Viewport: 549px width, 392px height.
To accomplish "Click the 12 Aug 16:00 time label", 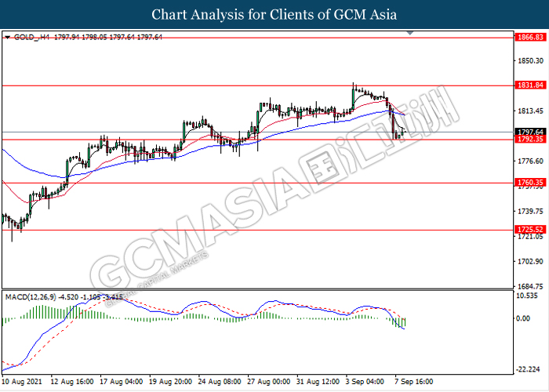I will 72,382.
